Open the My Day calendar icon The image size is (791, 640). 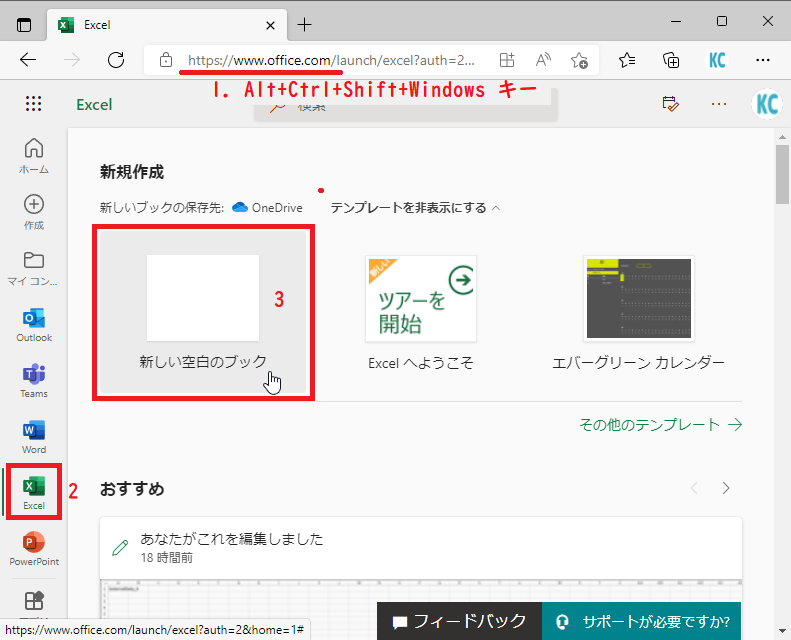(x=670, y=104)
